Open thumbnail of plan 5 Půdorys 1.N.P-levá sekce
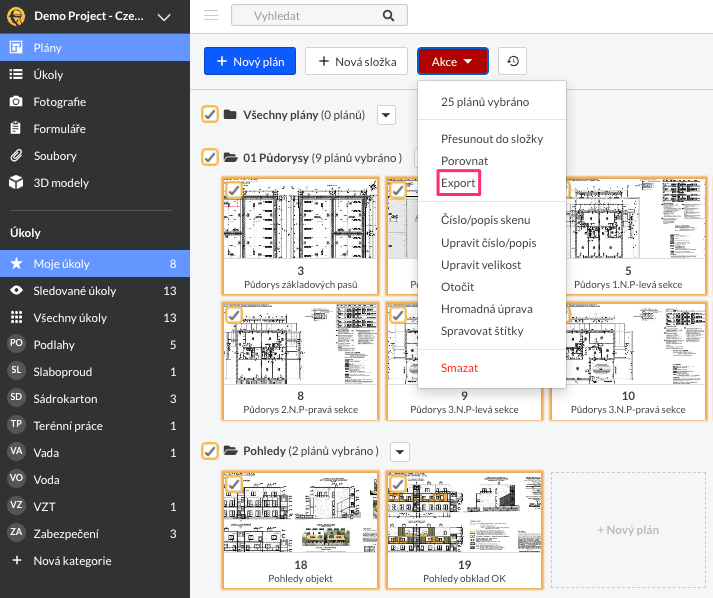Image resolution: width=713 pixels, height=598 pixels. pos(636,219)
